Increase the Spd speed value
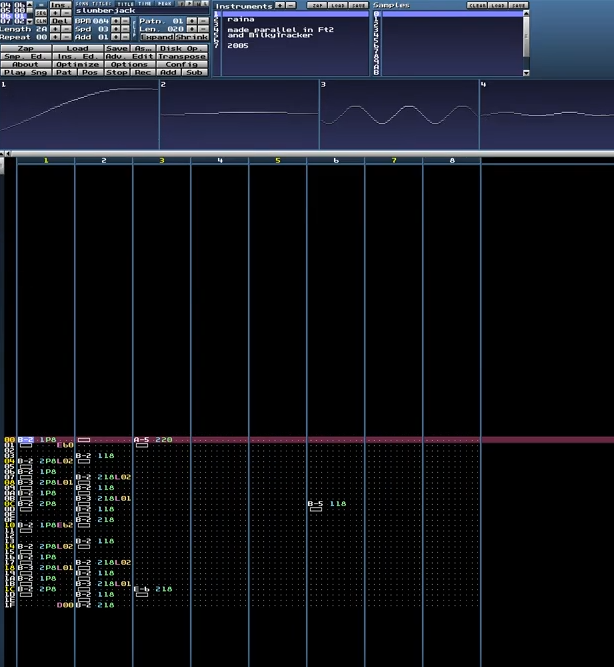 (x=116, y=29)
